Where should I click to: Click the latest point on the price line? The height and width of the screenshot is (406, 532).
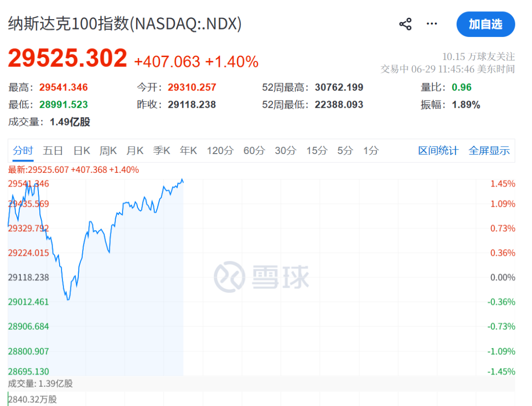(183, 182)
